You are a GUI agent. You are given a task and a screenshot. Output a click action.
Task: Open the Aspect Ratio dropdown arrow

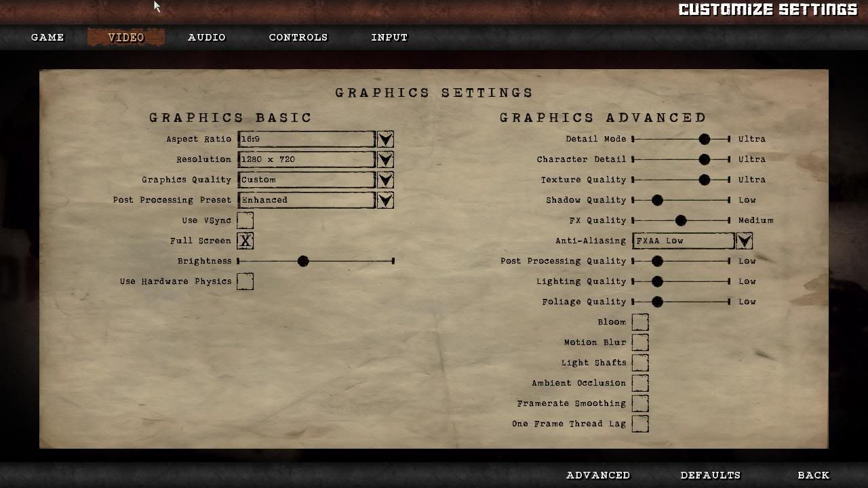[x=384, y=139]
